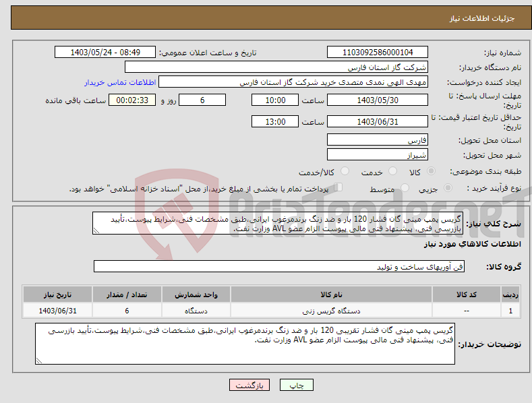Click the تعداد / مقدار column header
Image resolution: width=532 pixels, height=403 pixels.
127,294
